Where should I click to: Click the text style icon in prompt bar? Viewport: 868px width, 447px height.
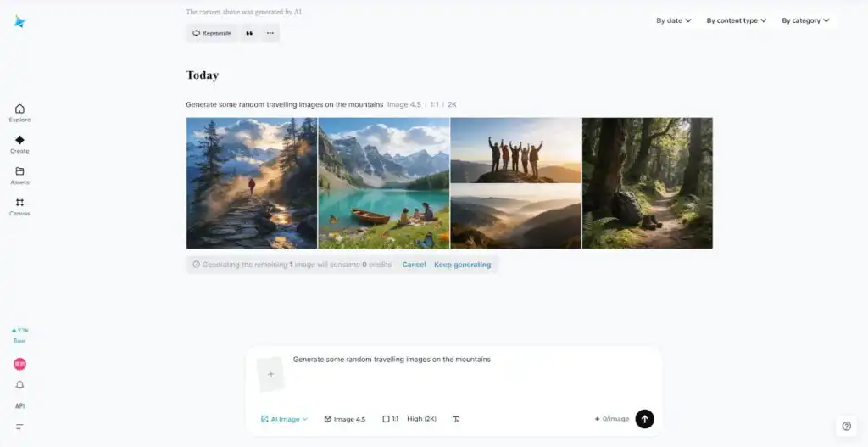coord(456,419)
